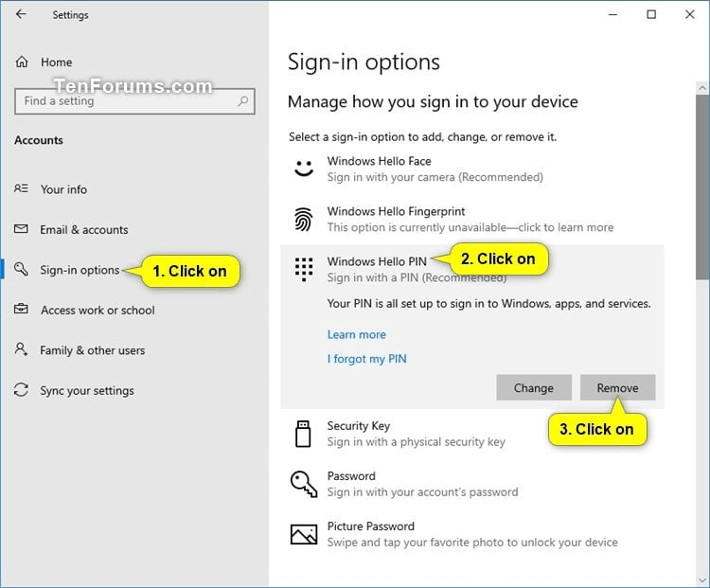
Task: Open the Your info section
Action: (x=63, y=189)
